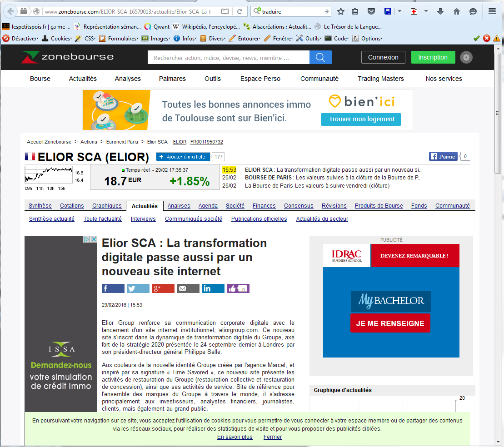504x447 pixels.
Task: Reload the page with refresh icon
Action: (240, 11)
